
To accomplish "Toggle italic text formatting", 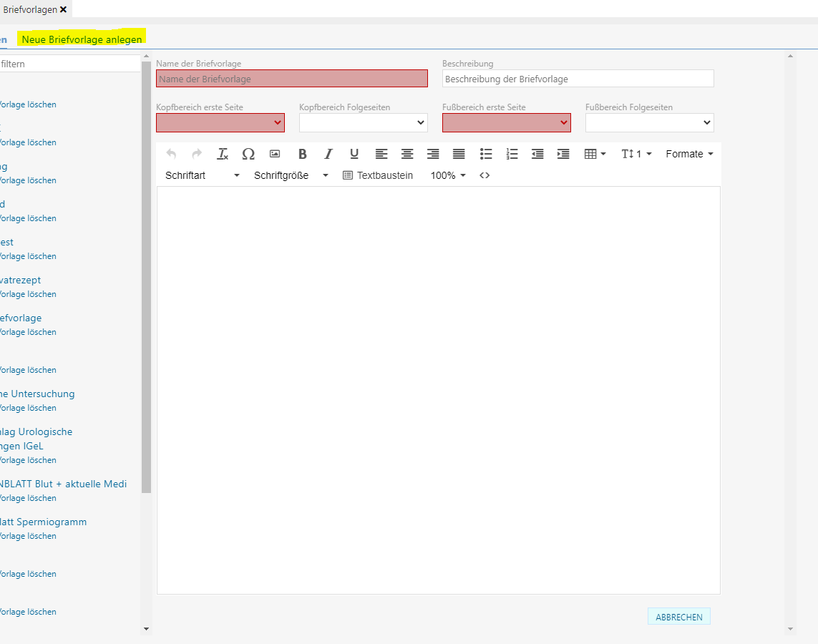I will point(328,154).
